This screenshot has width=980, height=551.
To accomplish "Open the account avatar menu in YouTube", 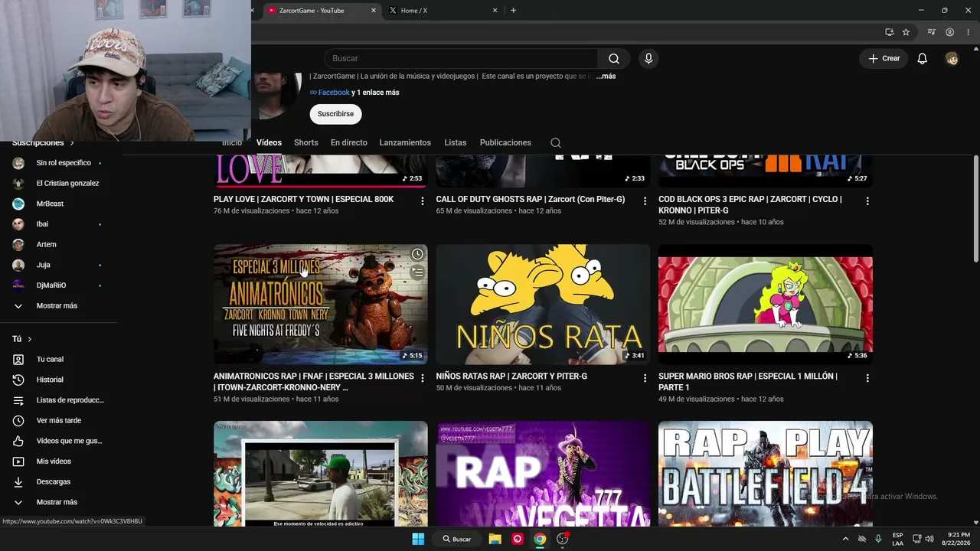I will [x=952, y=59].
